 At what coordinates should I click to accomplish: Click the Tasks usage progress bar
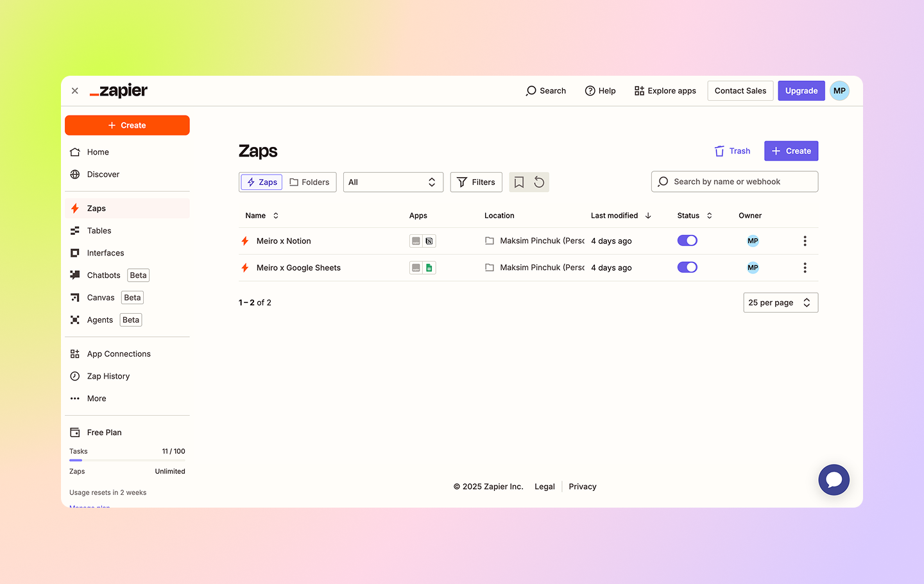[127, 460]
